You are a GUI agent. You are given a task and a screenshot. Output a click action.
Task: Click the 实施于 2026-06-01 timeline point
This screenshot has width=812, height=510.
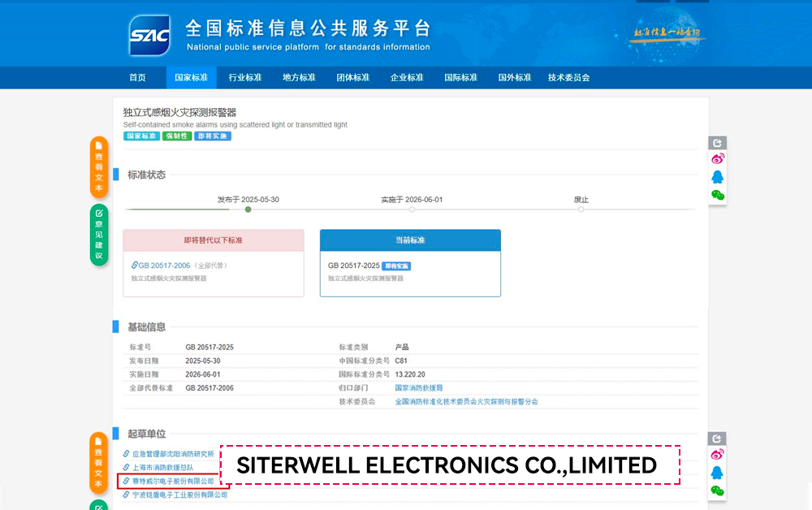[412, 210]
